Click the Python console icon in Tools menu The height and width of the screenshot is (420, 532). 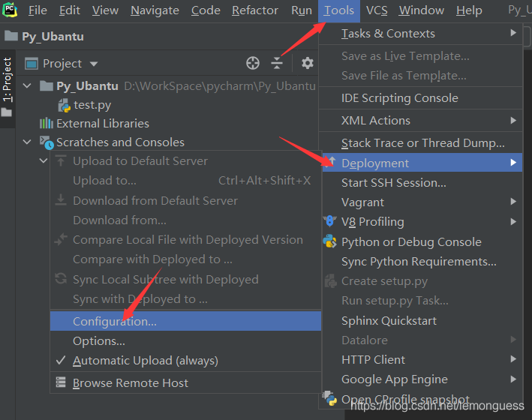point(329,241)
